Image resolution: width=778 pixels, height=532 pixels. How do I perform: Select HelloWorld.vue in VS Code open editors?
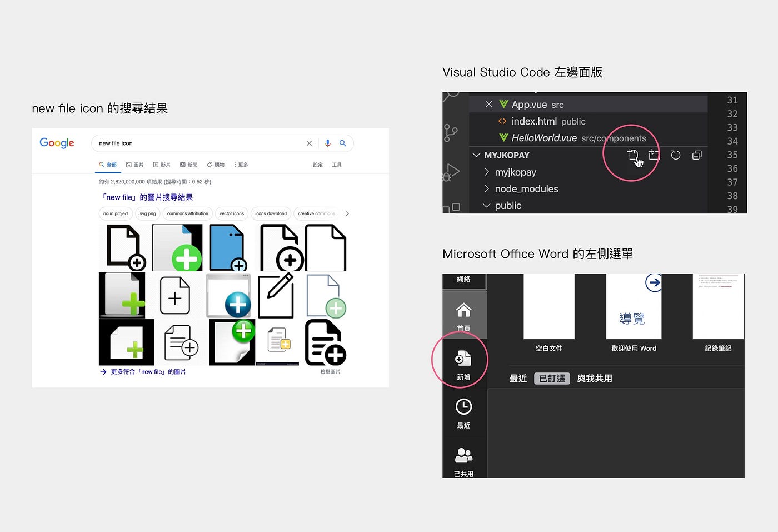tap(588, 138)
